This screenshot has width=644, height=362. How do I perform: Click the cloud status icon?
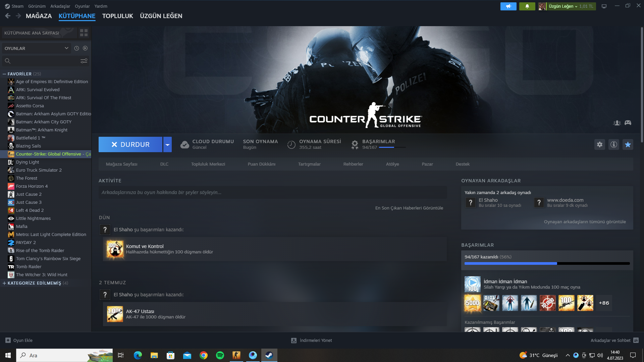click(184, 144)
